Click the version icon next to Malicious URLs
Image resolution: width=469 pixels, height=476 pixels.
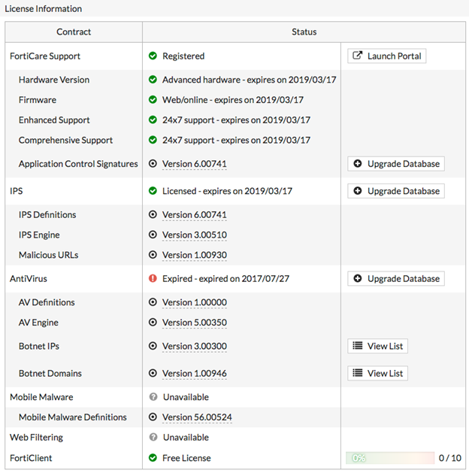click(153, 256)
